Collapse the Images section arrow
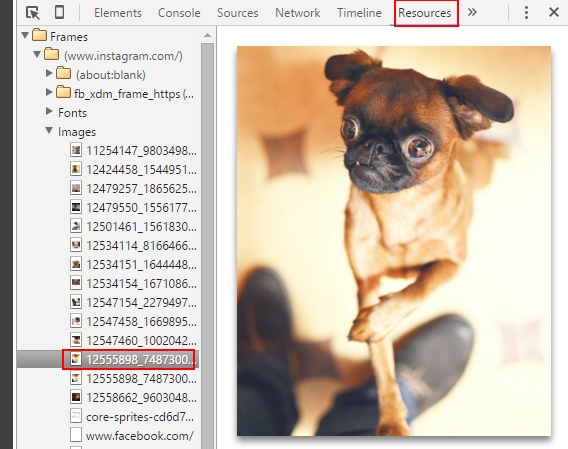This screenshot has width=568, height=449. pyautogui.click(x=49, y=130)
